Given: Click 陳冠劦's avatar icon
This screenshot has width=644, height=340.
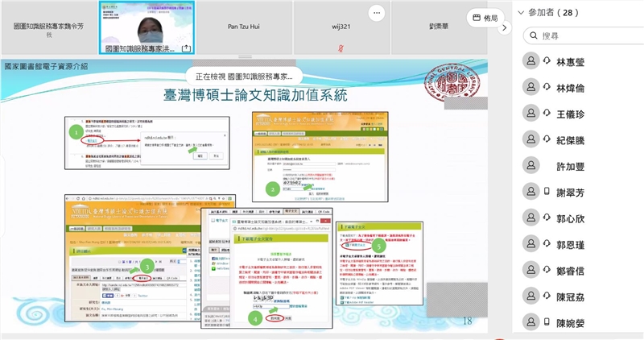Looking at the screenshot, I should pos(531,296).
